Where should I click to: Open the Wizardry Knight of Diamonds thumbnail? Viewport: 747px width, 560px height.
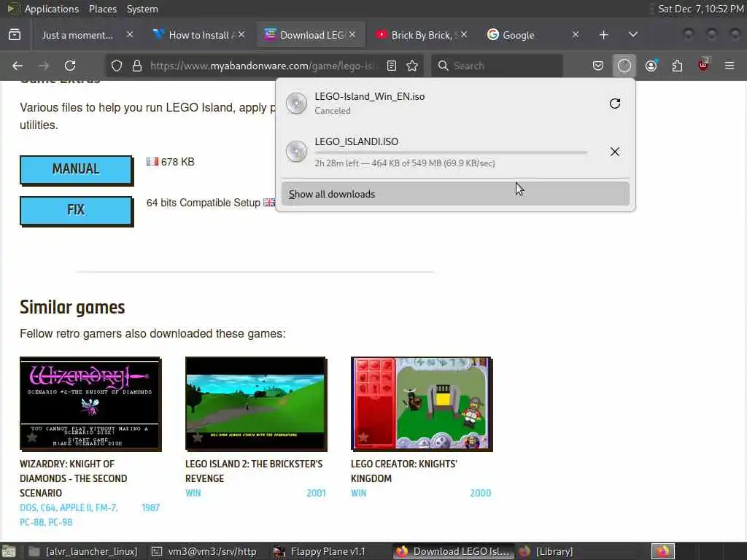tap(90, 404)
